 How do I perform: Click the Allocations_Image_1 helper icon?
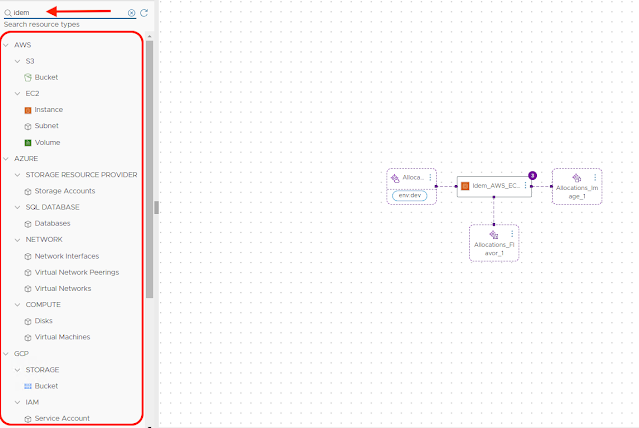click(x=576, y=178)
